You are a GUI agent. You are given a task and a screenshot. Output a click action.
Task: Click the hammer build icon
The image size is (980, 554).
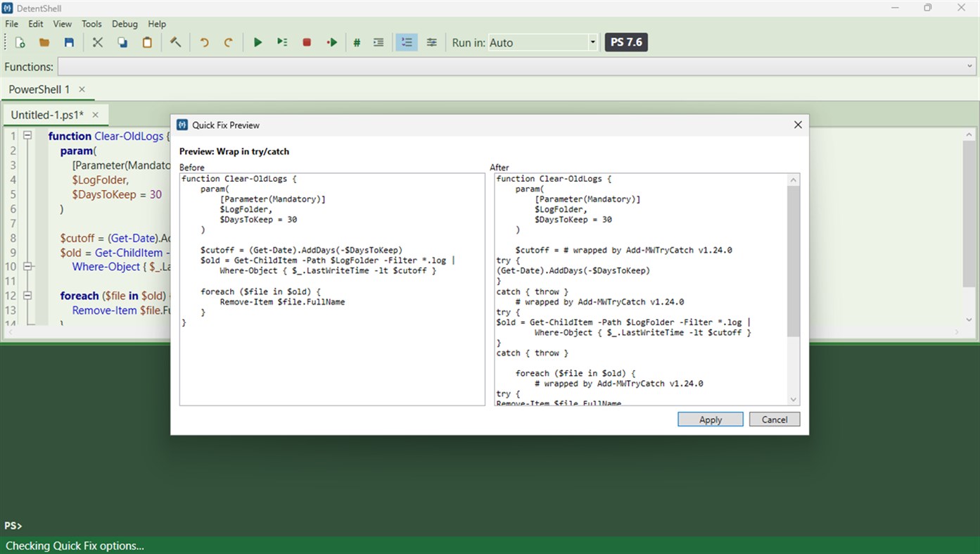click(x=176, y=42)
